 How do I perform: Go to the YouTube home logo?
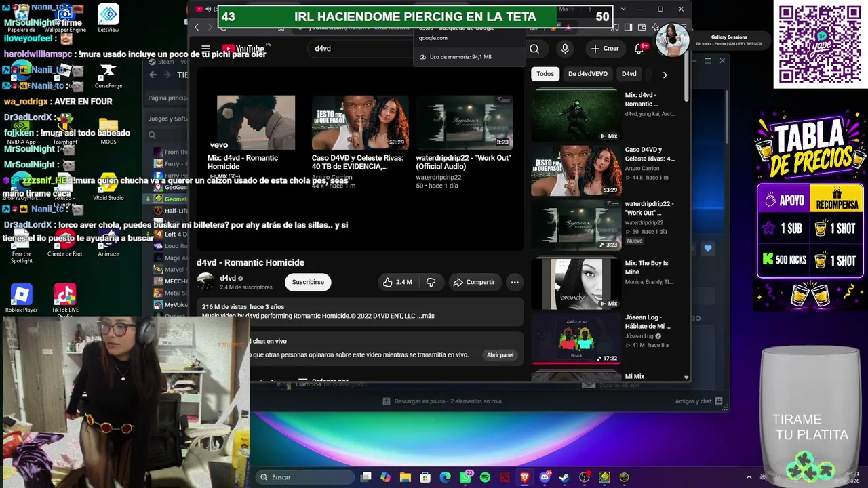pos(243,49)
